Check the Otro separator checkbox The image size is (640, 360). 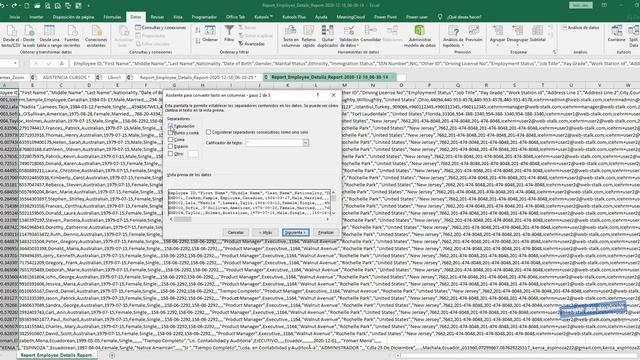pos(171,153)
